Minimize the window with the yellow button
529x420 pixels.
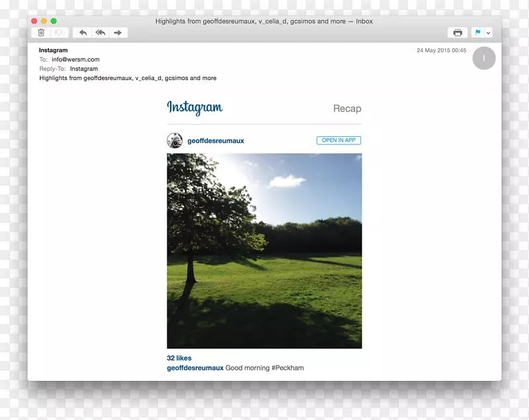point(44,21)
